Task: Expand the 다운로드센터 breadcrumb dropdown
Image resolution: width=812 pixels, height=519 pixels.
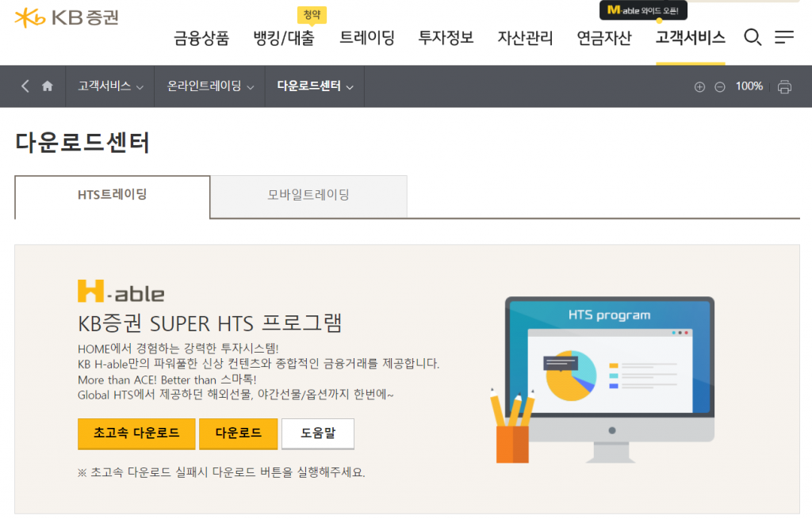Action: (315, 86)
